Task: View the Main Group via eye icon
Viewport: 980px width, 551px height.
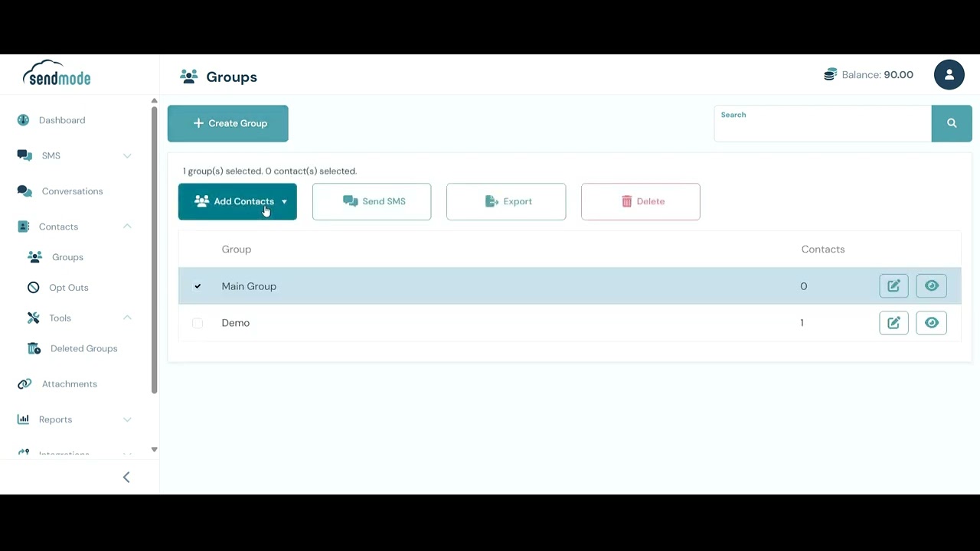Action: pyautogui.click(x=932, y=286)
